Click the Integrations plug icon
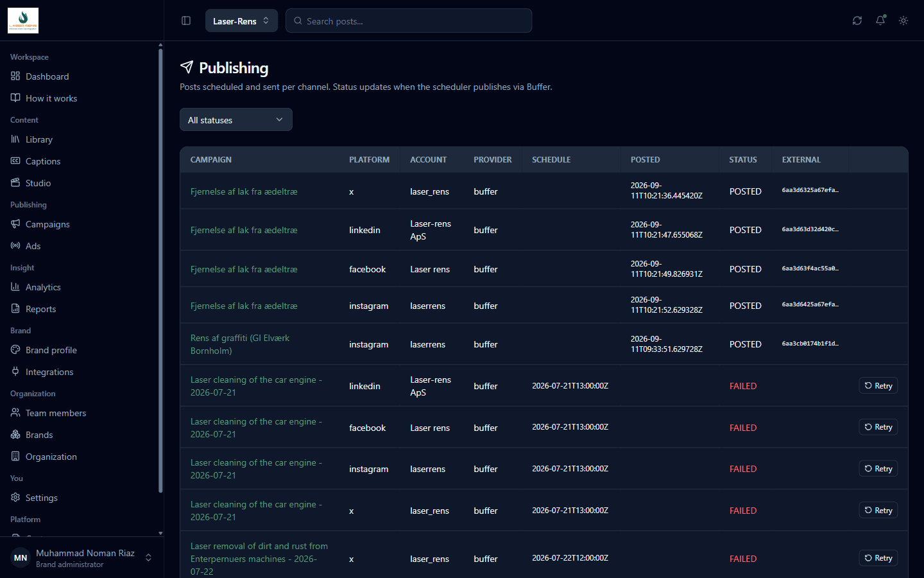924x578 pixels. click(15, 372)
